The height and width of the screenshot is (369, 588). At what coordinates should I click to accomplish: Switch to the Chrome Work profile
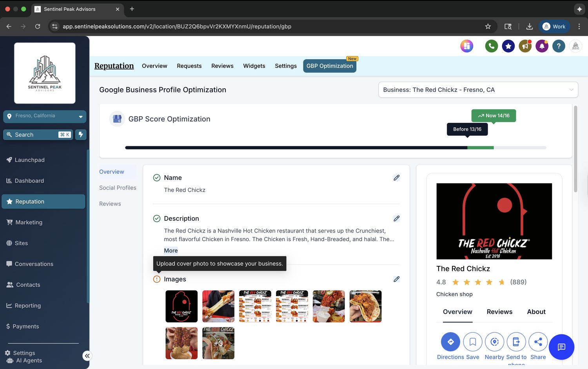coord(554,26)
